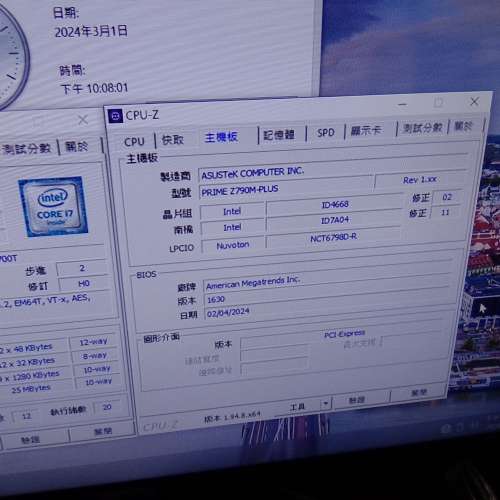Open the 工具 dropdown arrow
The width and height of the screenshot is (500, 500).
pyautogui.click(x=326, y=404)
